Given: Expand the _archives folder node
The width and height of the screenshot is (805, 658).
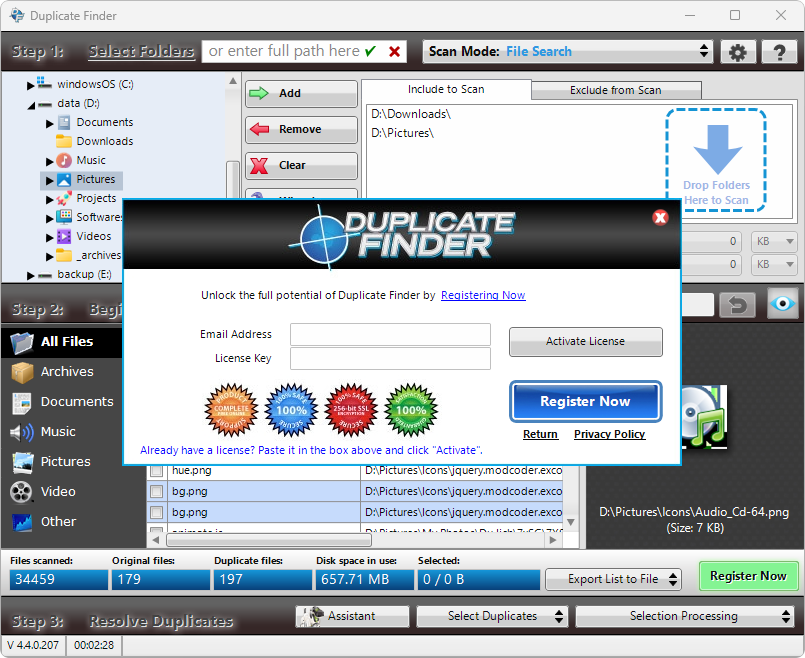Looking at the screenshot, I should [49, 257].
